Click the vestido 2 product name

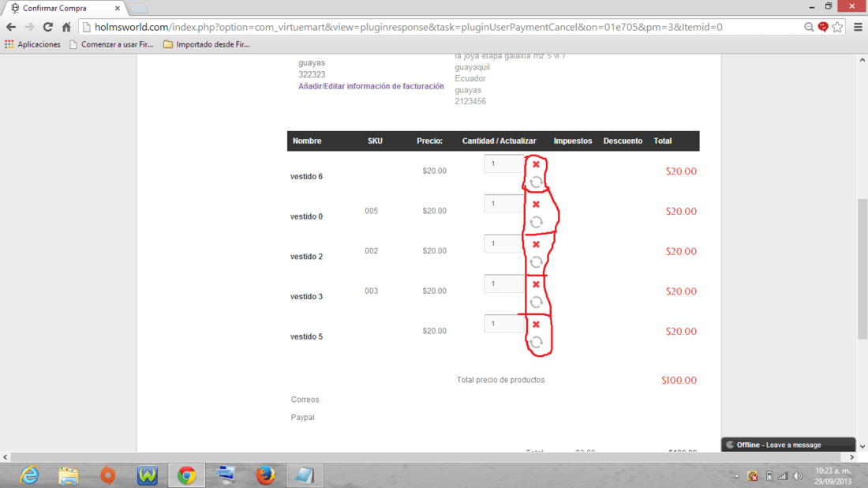click(306, 257)
